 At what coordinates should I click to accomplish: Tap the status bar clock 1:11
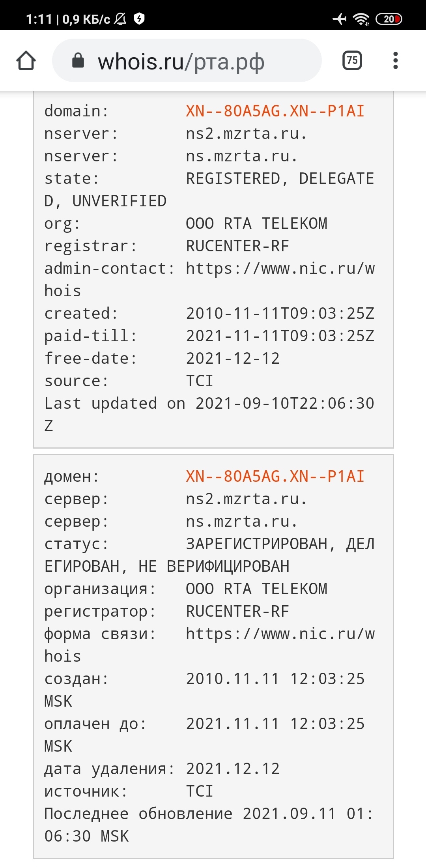(x=39, y=19)
